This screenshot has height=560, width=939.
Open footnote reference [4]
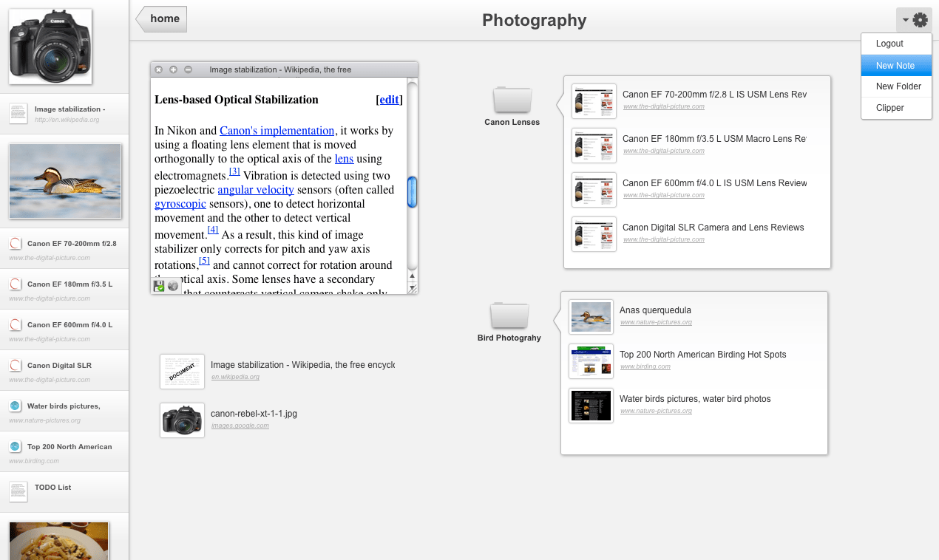pos(212,230)
